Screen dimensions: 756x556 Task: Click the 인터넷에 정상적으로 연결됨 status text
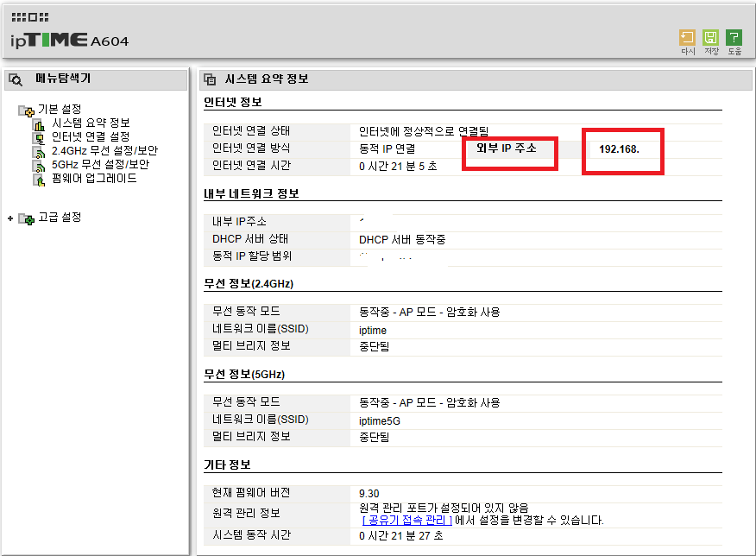pos(424,131)
